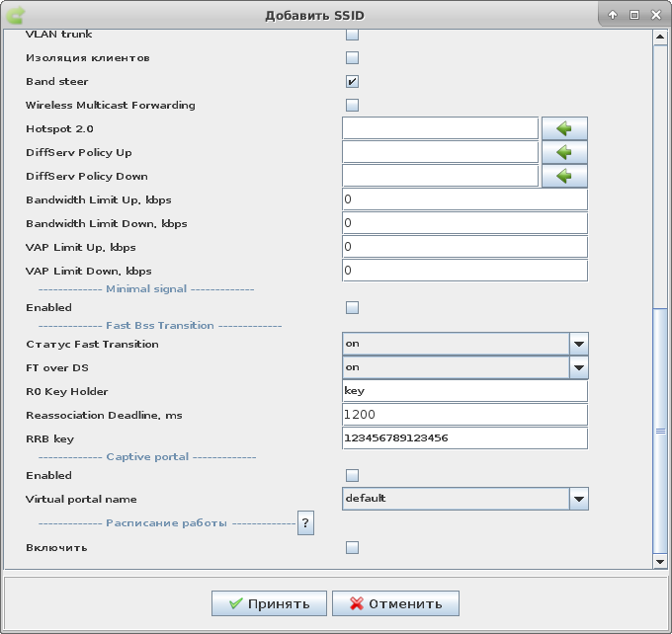Click the green arrow for DiffServ Policy Down
The image size is (672, 634).
click(564, 176)
